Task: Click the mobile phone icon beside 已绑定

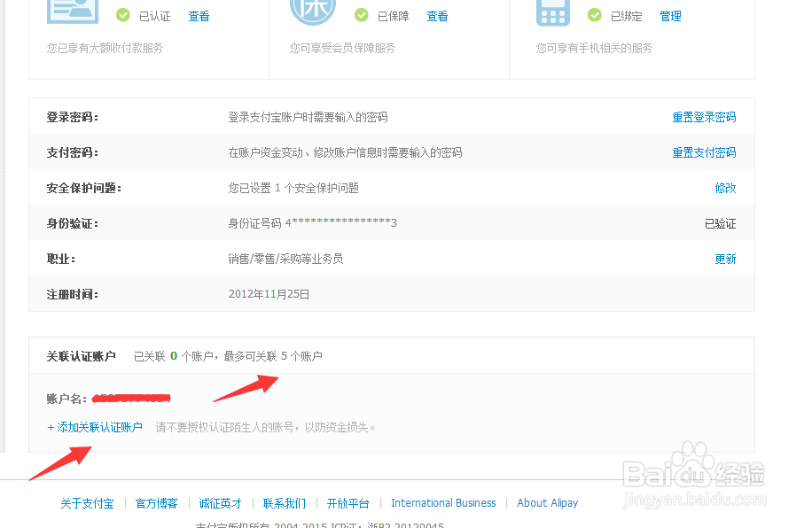Action: pyautogui.click(x=553, y=13)
